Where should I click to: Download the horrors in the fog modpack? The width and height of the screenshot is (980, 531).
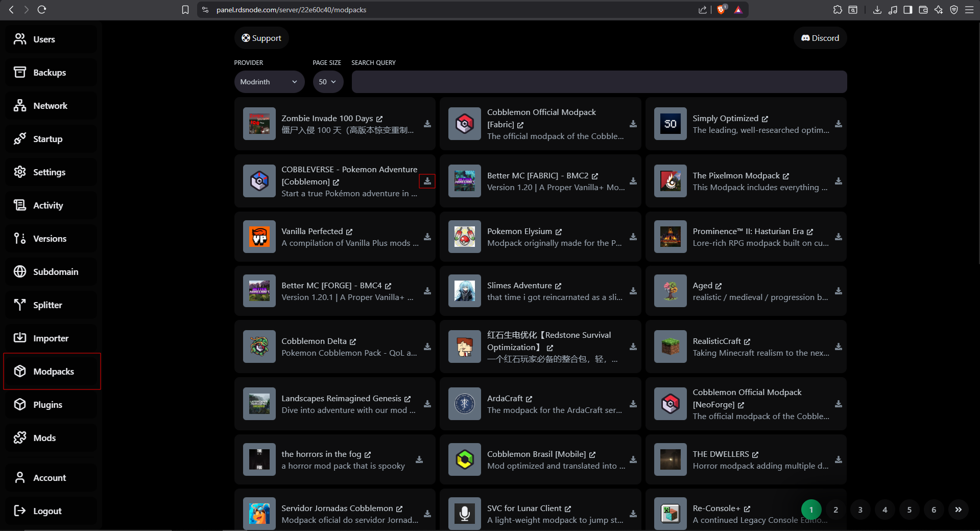[419, 459]
